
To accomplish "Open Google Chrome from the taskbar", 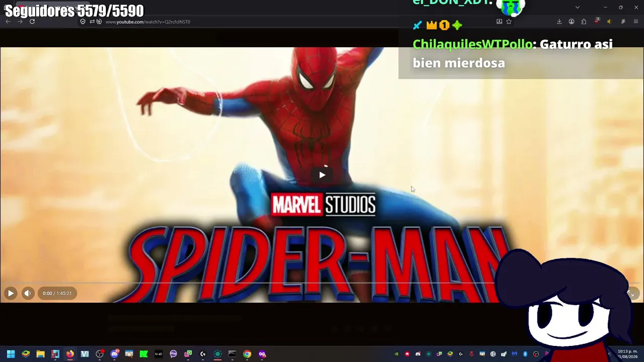I will 247,354.
